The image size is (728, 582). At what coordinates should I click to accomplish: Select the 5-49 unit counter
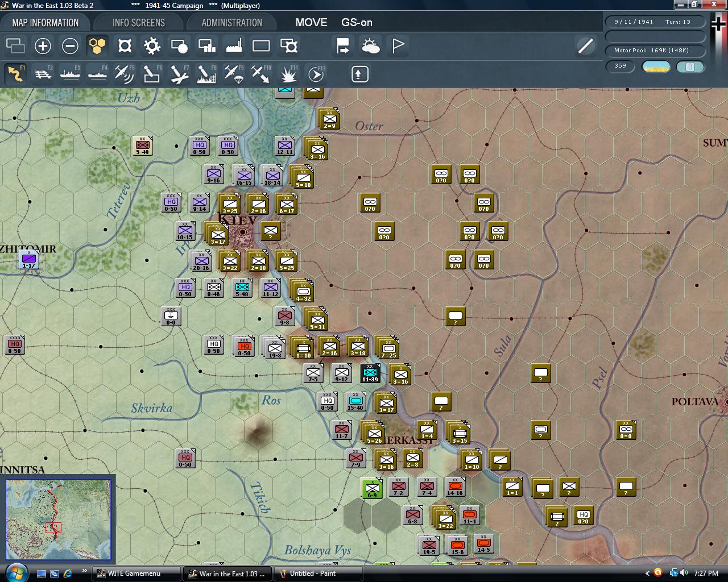(142, 145)
